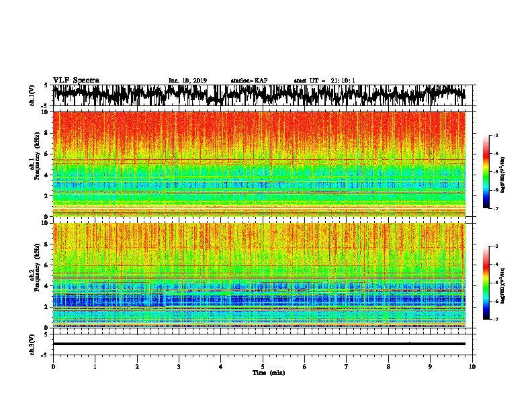Click the 'ch.3(V)' axis label
This screenshot has width=532, height=411.
pyautogui.click(x=32, y=345)
